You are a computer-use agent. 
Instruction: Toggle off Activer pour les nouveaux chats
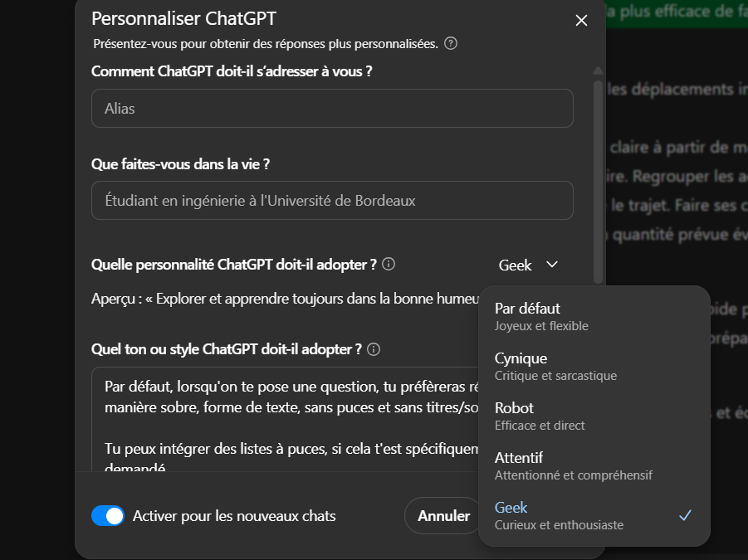coord(108,516)
